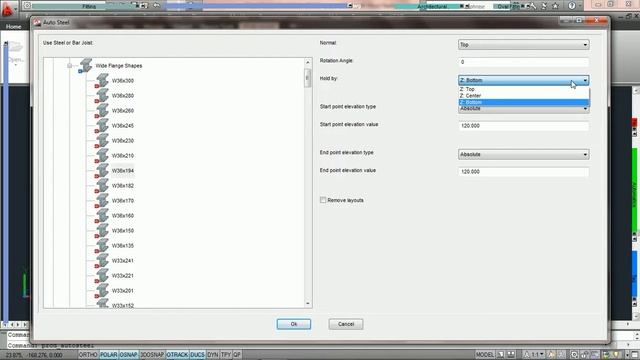Click the steel shape icon beside W36x160

click(102, 216)
